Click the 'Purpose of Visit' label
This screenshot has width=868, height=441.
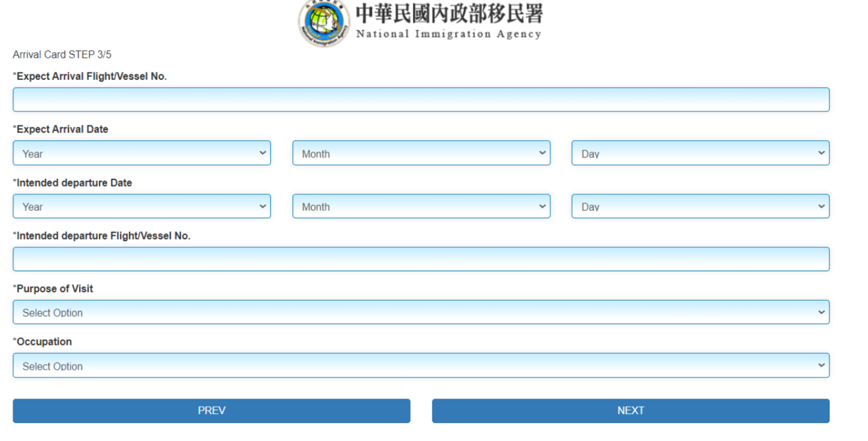tap(53, 289)
